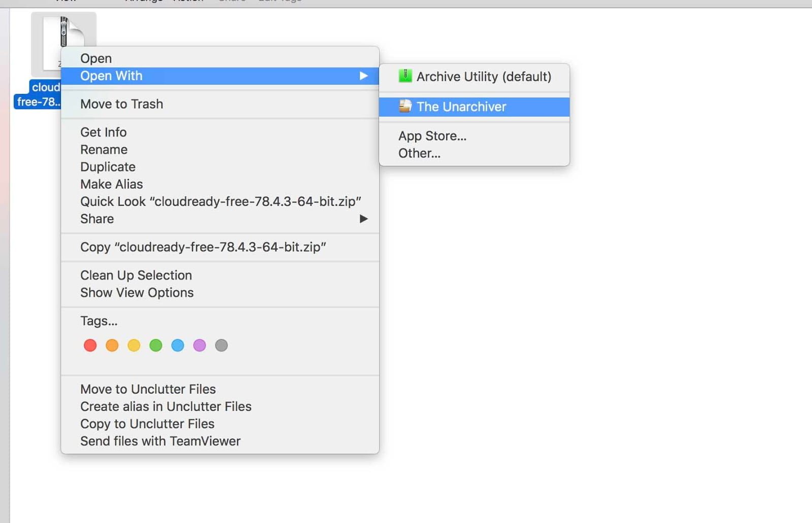Expand the Open With submenu arrow
The width and height of the screenshot is (812, 523).
[364, 76]
